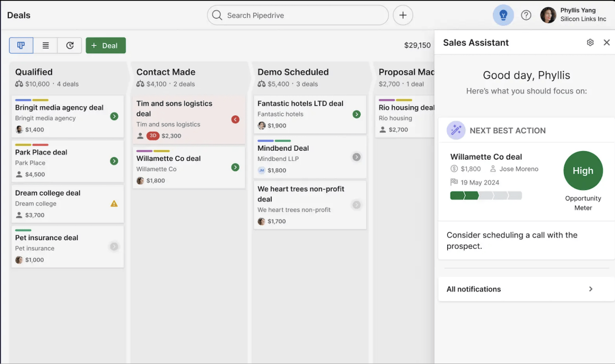Open Sales Assistant settings gear
This screenshot has height=364, width=615.
point(590,43)
